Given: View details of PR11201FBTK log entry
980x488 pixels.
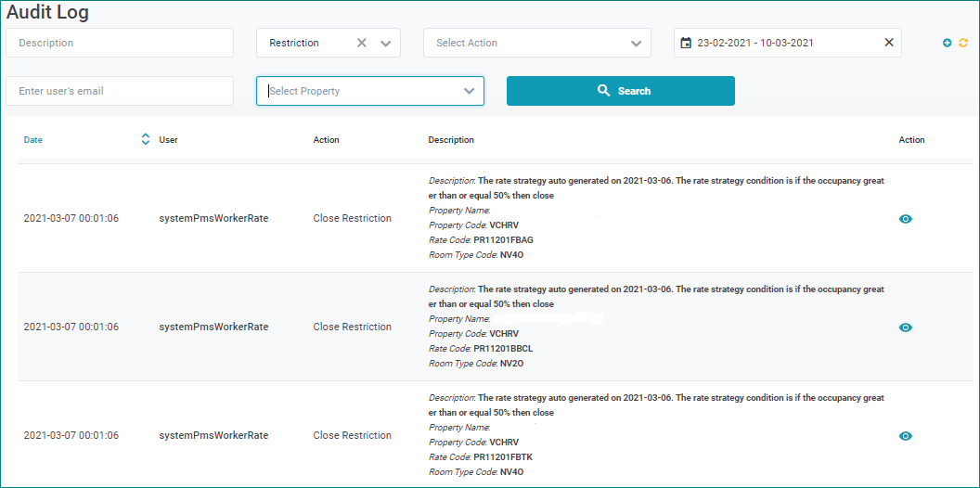Looking at the screenshot, I should [x=906, y=436].
